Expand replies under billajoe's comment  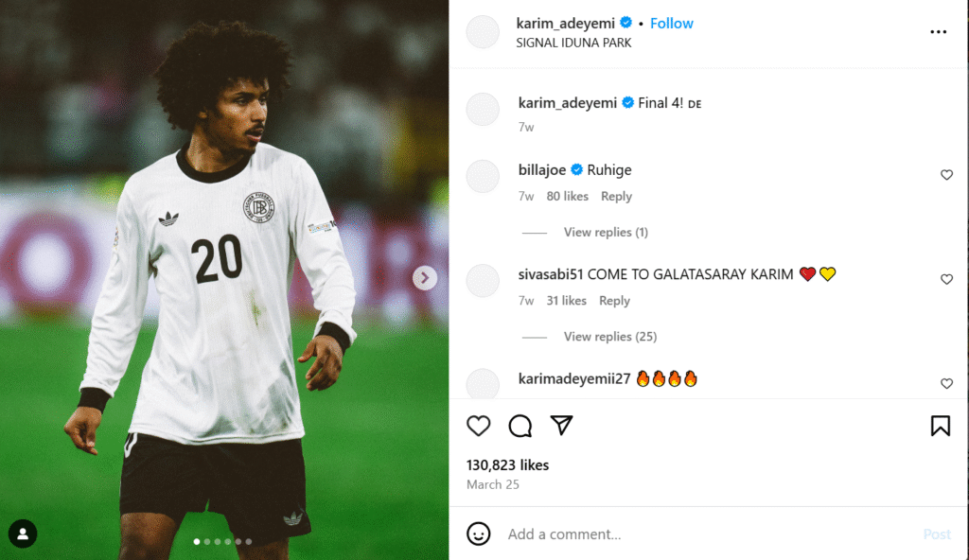606,232
